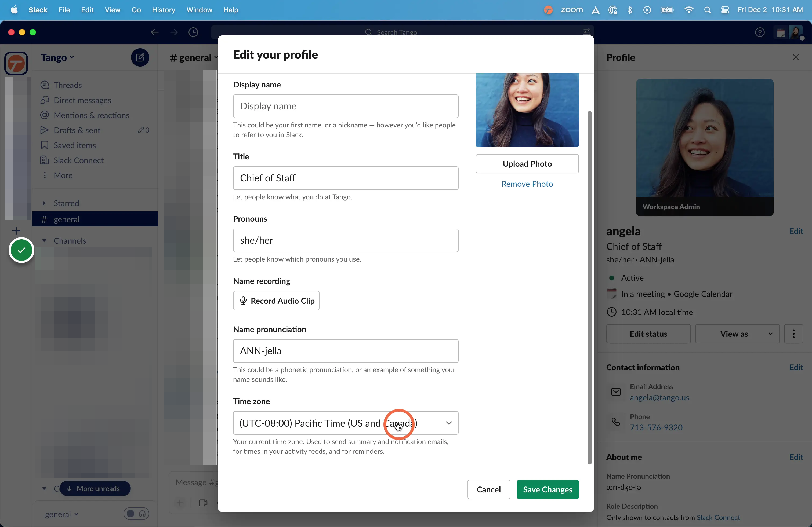The image size is (812, 527).
Task: Click the Display name input field
Action: pyautogui.click(x=345, y=106)
